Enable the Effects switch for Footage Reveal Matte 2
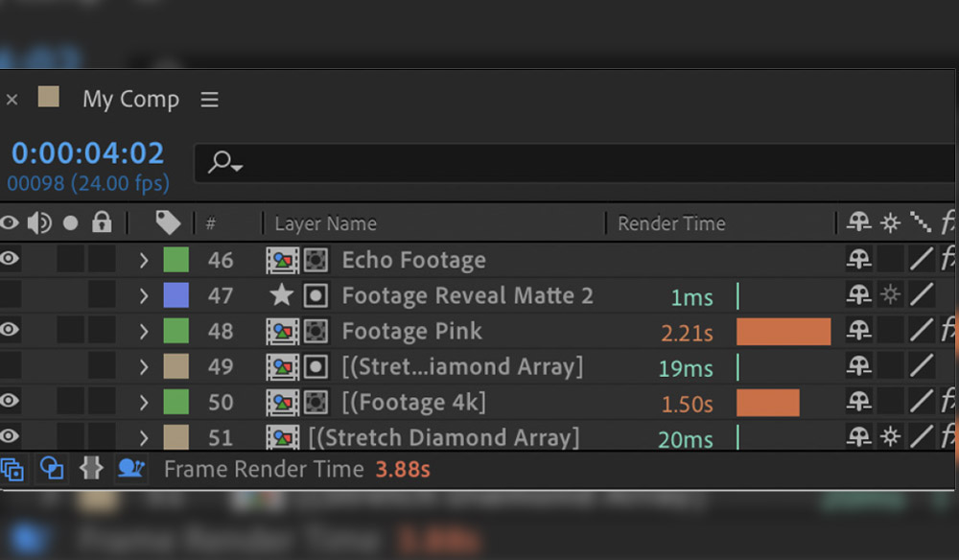The width and height of the screenshot is (959, 560). click(x=890, y=294)
